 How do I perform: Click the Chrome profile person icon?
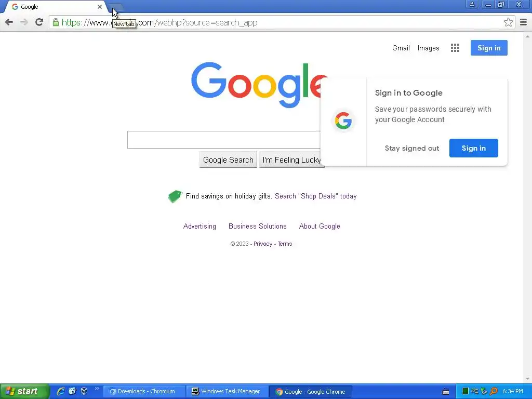pyautogui.click(x=472, y=4)
